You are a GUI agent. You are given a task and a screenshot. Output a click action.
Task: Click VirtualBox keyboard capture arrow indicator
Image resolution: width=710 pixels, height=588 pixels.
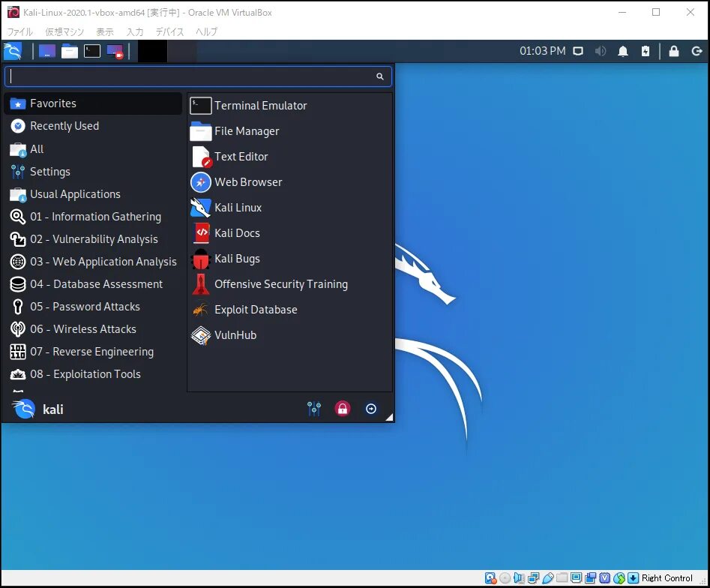[x=633, y=578]
